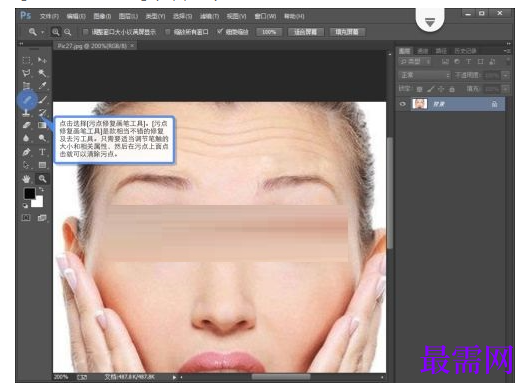This screenshot has height=391, width=532.
Task: Open the 滤镜(T) menu
Action: 209,16
